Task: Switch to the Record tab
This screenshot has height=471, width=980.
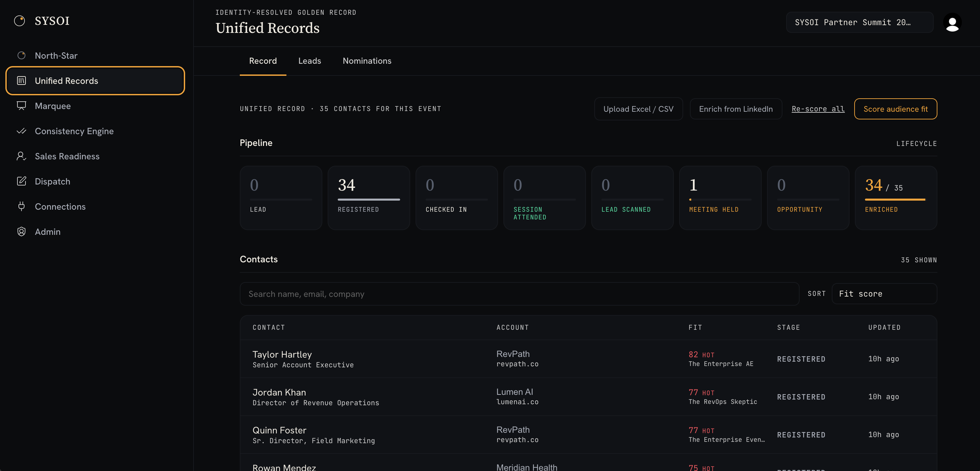Action: [263, 61]
